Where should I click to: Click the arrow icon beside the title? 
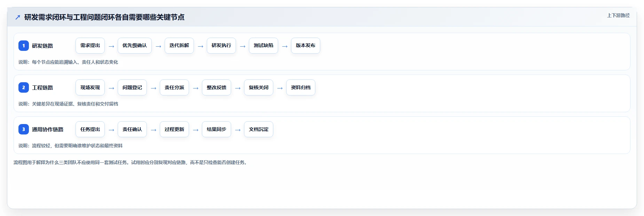pos(18,17)
